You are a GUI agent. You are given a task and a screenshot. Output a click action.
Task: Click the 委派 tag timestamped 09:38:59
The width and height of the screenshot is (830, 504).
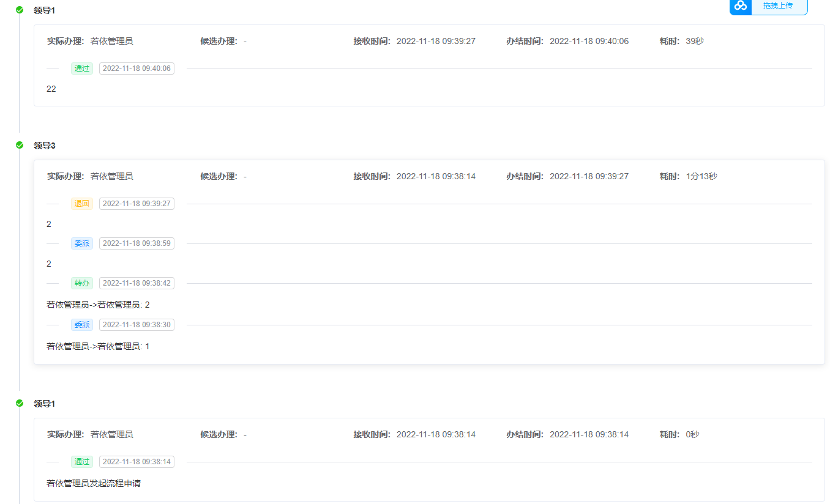click(82, 243)
